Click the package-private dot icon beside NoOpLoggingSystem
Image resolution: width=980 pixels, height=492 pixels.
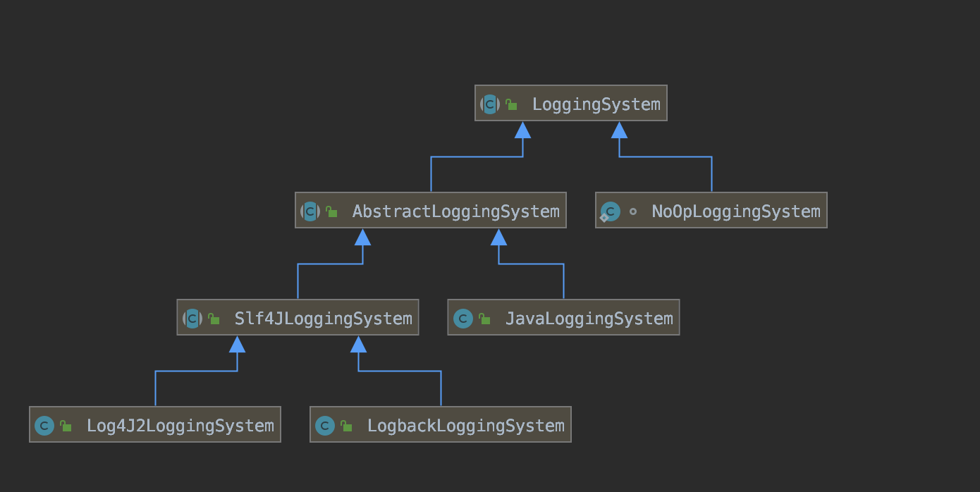(632, 211)
